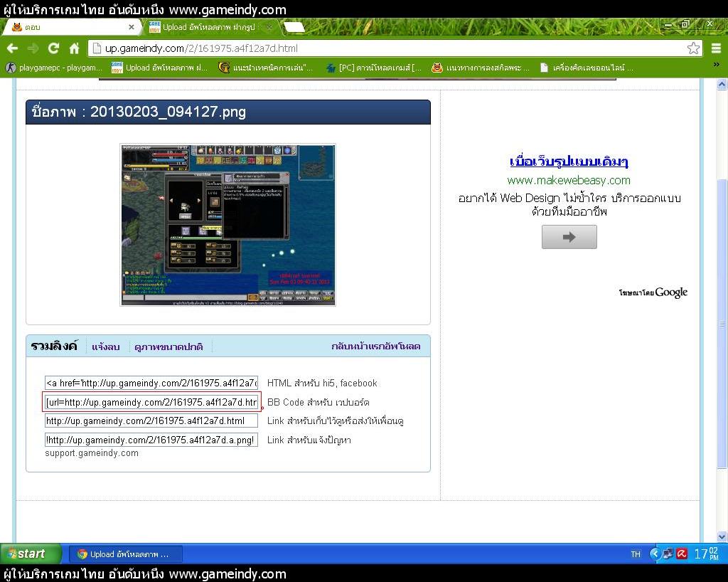
Task: Switch to the Upload อัพโหลดภาพ ฝากรูป tab
Action: 209,28
